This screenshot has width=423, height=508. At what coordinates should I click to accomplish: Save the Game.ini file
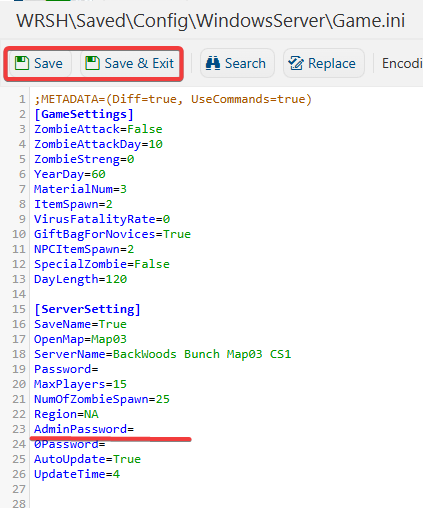click(40, 63)
